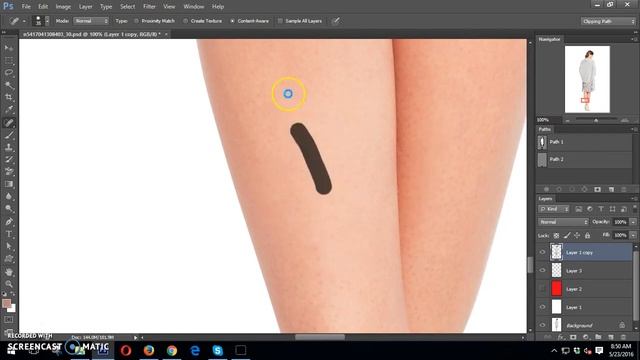Click lock position icon
Viewport: 640px width, 360px height.
[577, 236]
